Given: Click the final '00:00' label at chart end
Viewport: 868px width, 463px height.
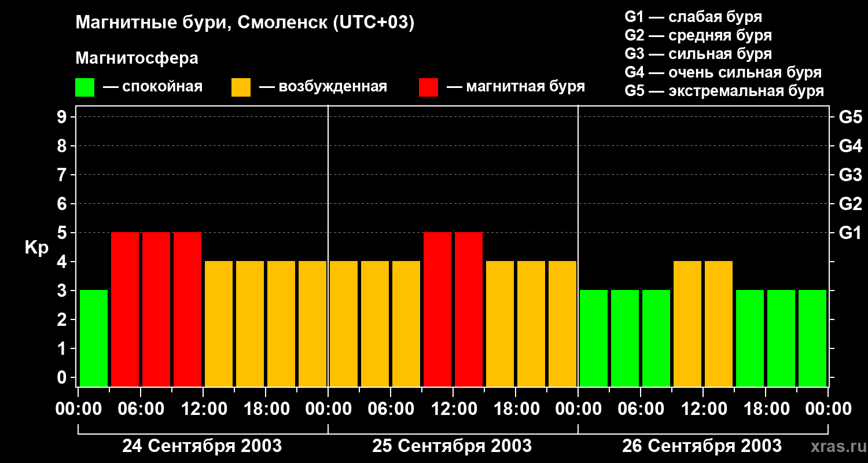Looking at the screenshot, I should [x=828, y=409].
